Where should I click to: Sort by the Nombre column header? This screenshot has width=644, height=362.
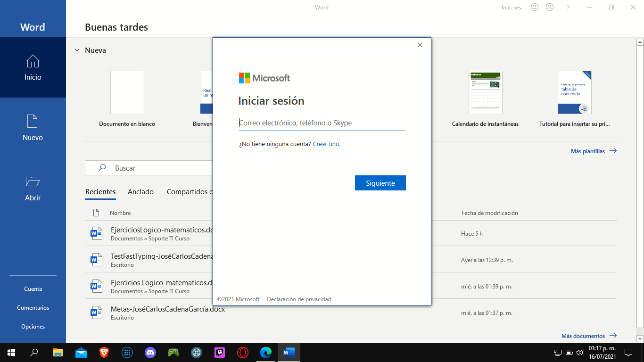pos(120,213)
